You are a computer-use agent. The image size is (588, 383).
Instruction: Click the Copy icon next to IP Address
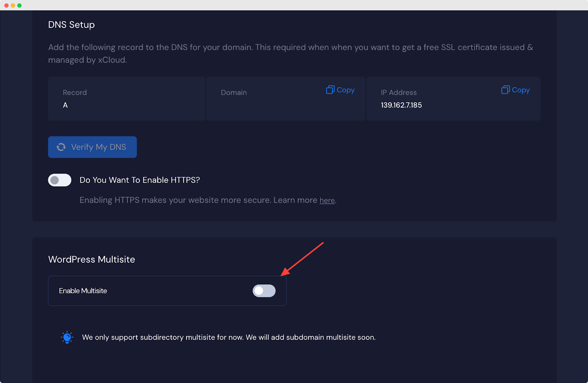(x=505, y=90)
